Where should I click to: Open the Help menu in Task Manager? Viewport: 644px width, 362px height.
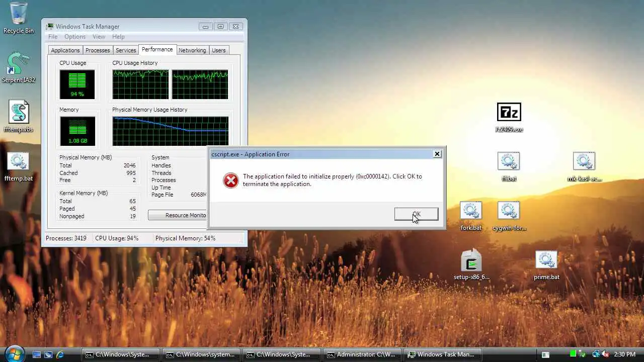pos(118,37)
